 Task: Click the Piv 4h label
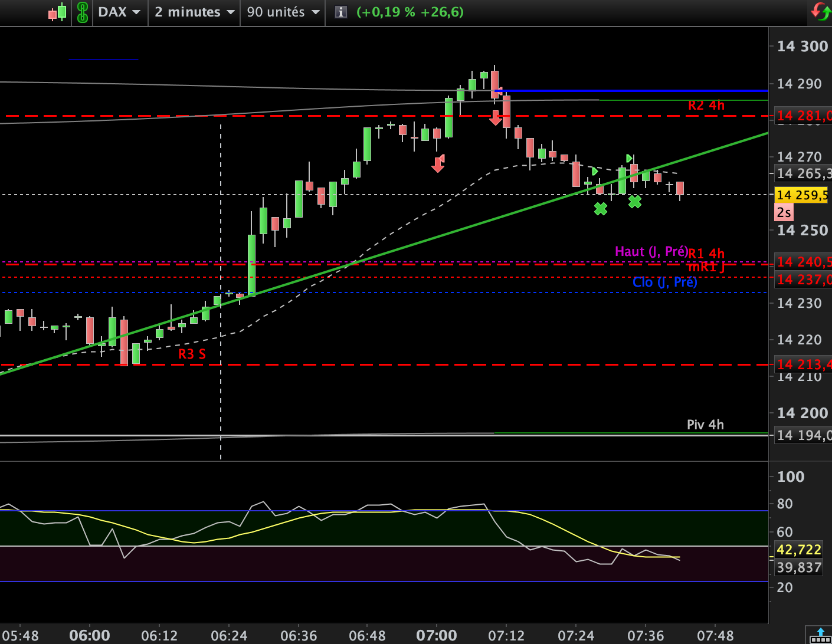[705, 425]
